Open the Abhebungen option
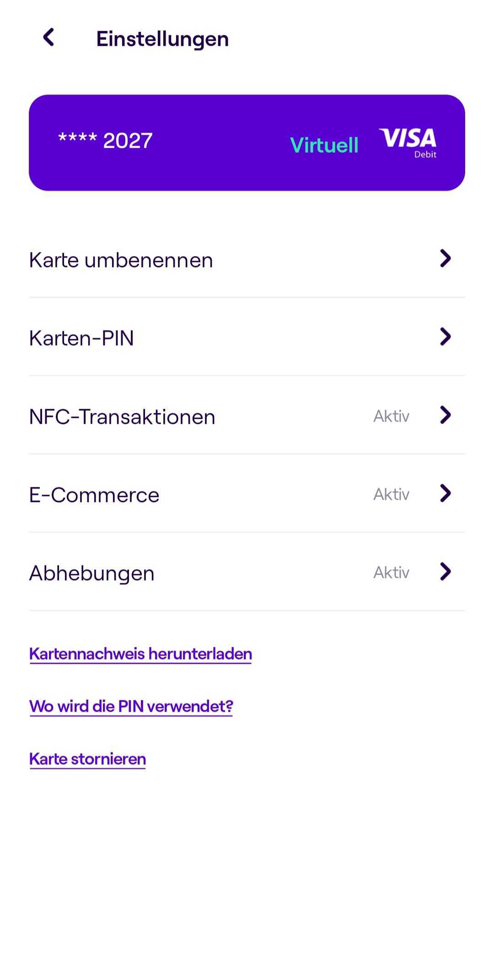This screenshot has width=494, height=980. click(247, 572)
